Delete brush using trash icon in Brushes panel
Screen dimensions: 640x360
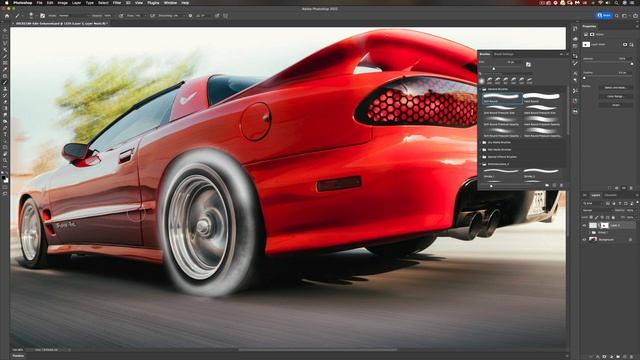562,186
